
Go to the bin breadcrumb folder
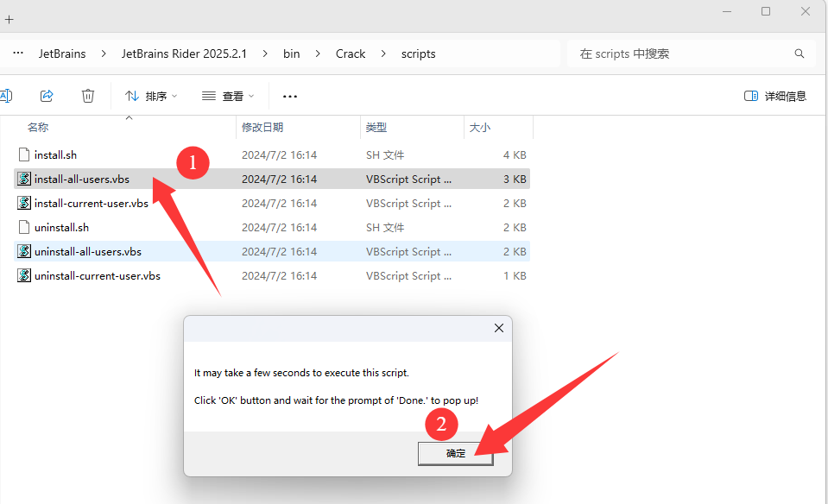click(292, 54)
